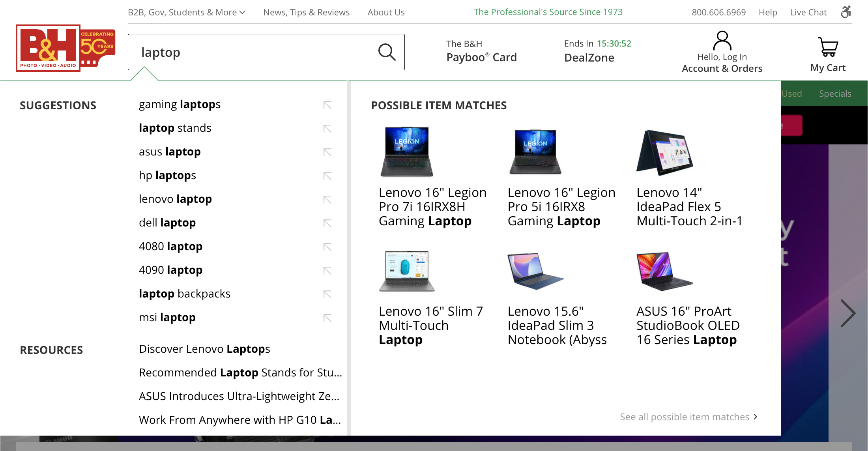Click the Lenovo Legion Pro 7i product thumbnail
This screenshot has width=868, height=451.
[x=407, y=152]
